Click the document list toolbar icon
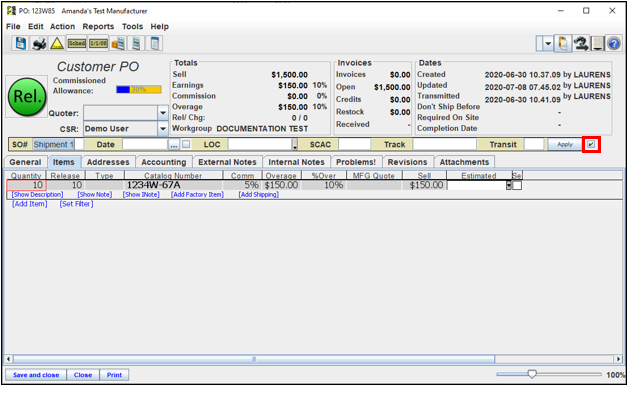Screen dimensions: 633x397 tap(136, 43)
